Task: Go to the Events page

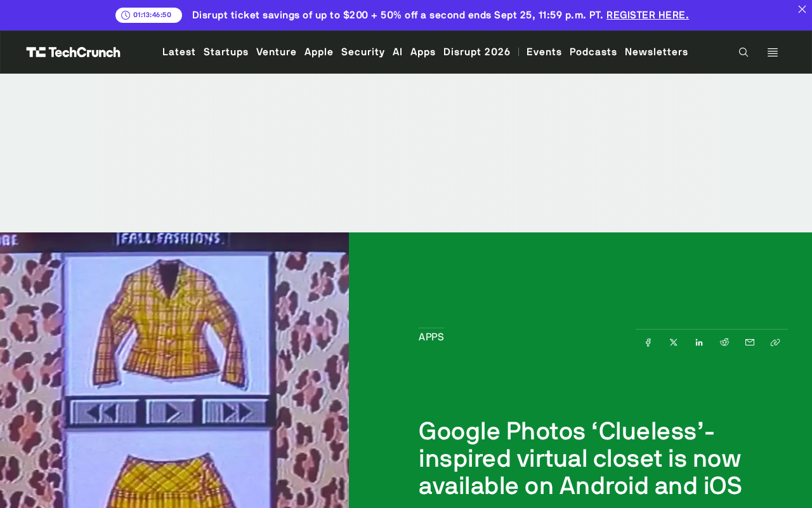Action: (544, 52)
